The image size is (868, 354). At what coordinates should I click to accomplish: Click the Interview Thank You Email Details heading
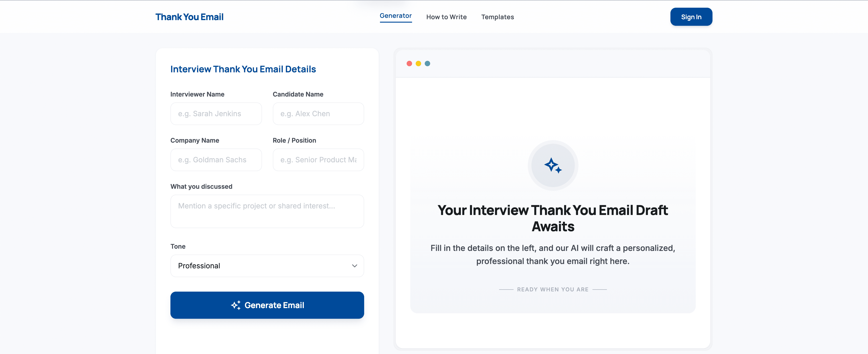tap(243, 69)
